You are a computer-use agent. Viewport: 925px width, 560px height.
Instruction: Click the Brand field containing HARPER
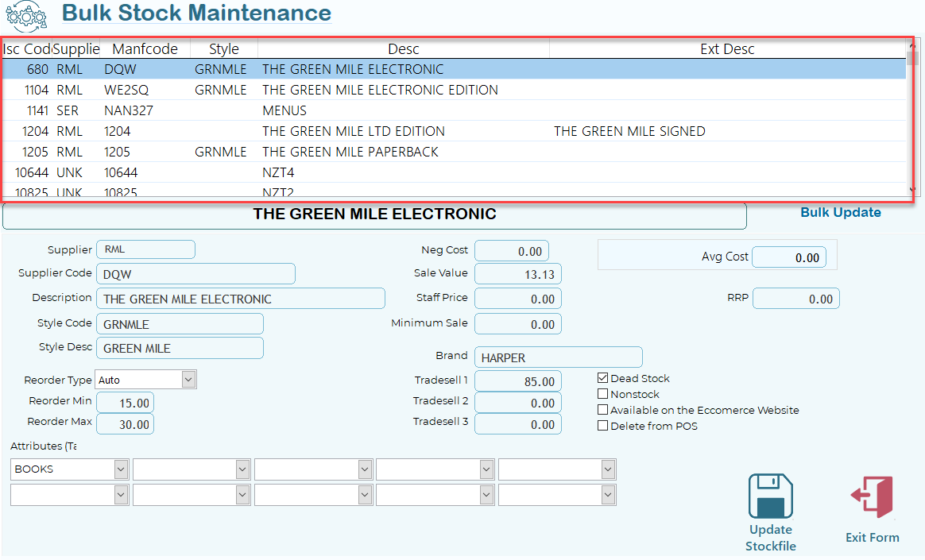[558, 357]
